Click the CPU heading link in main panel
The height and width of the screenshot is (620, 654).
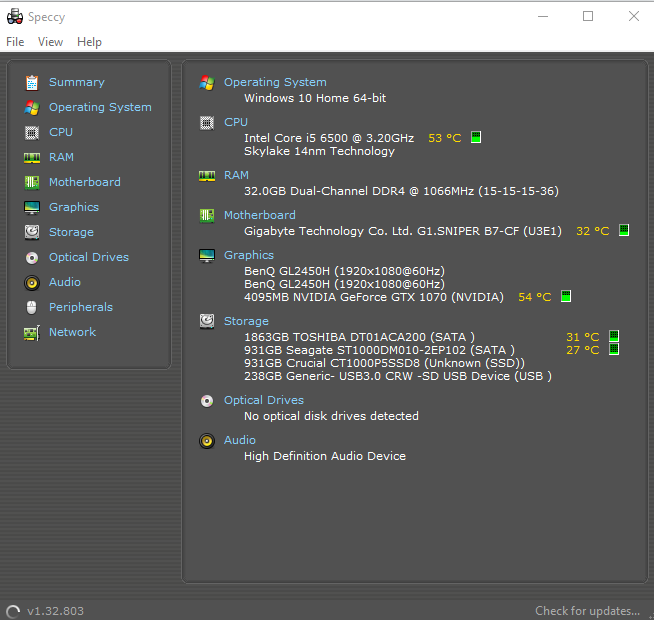tap(236, 122)
